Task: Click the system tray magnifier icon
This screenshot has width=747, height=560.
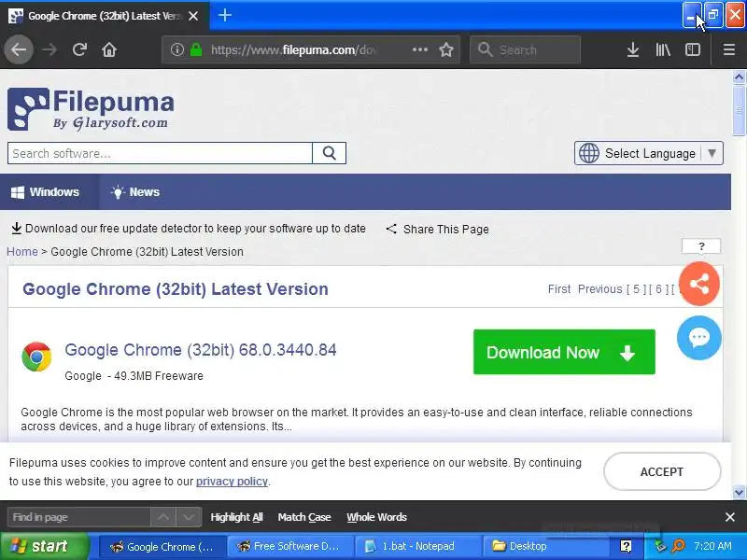Action: click(679, 546)
